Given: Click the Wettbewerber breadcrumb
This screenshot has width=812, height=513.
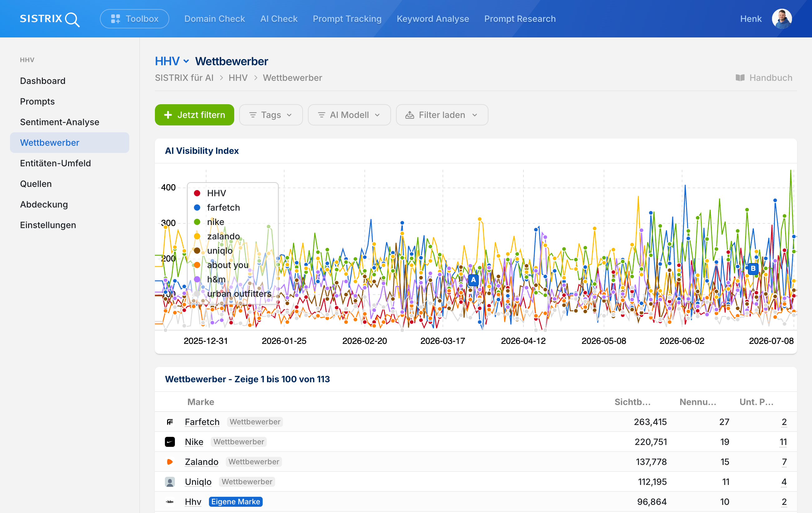Looking at the screenshot, I should [292, 78].
